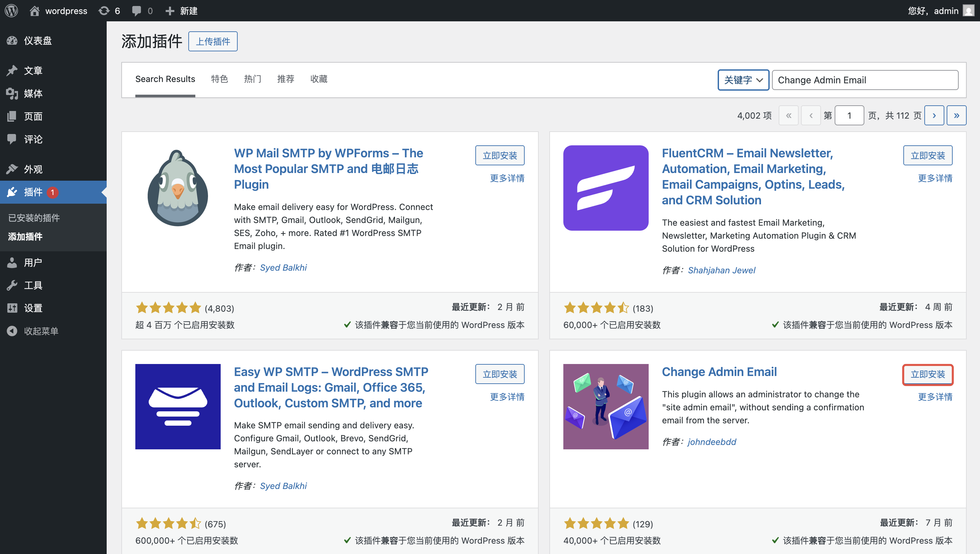The image size is (980, 554).
Task: Open WP Mail SMTP plugin title link
Action: pyautogui.click(x=328, y=169)
